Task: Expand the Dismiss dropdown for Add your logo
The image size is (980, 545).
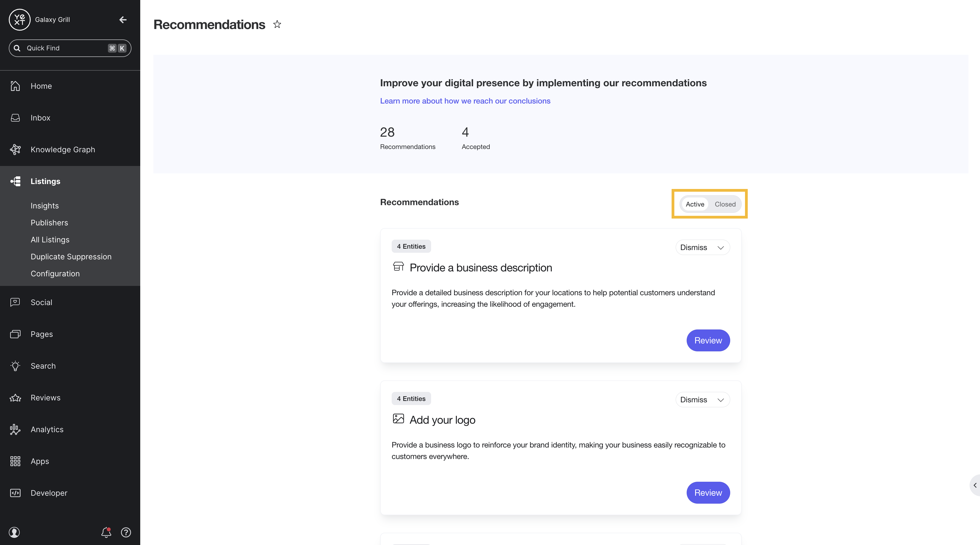Action: tap(702, 400)
